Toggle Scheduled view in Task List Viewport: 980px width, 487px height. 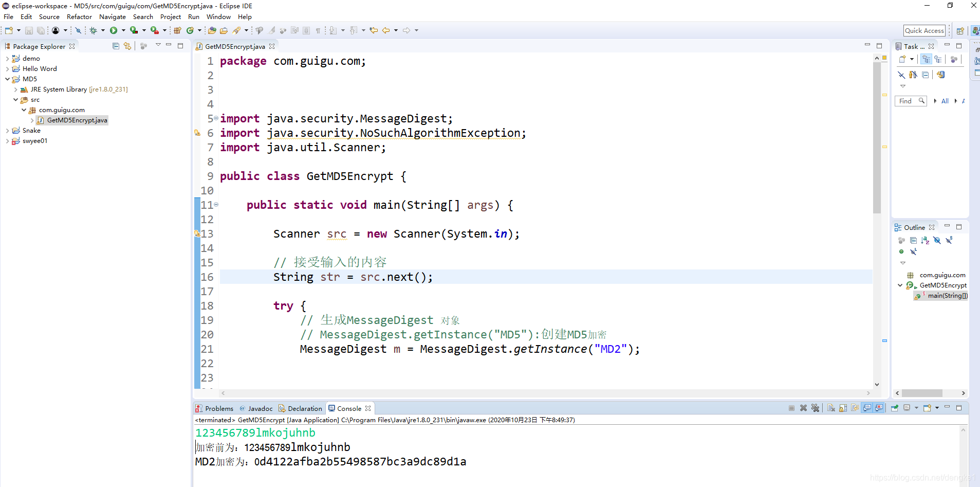coord(938,59)
